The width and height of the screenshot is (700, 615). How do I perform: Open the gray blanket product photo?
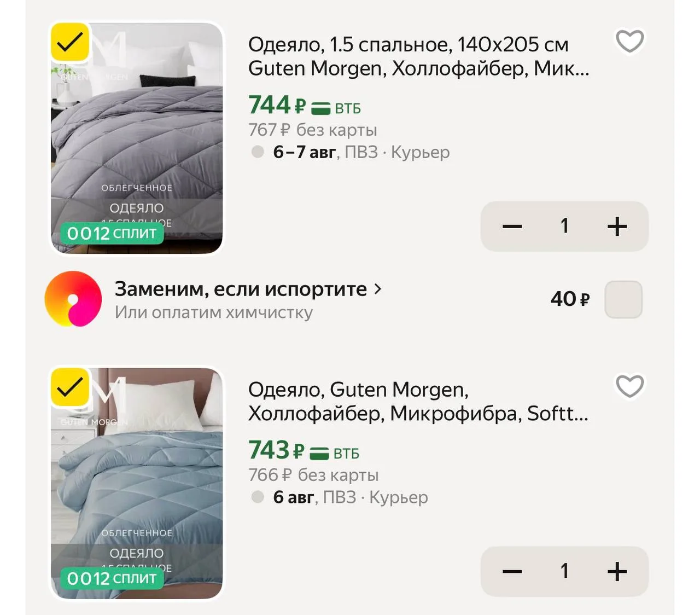click(137, 138)
